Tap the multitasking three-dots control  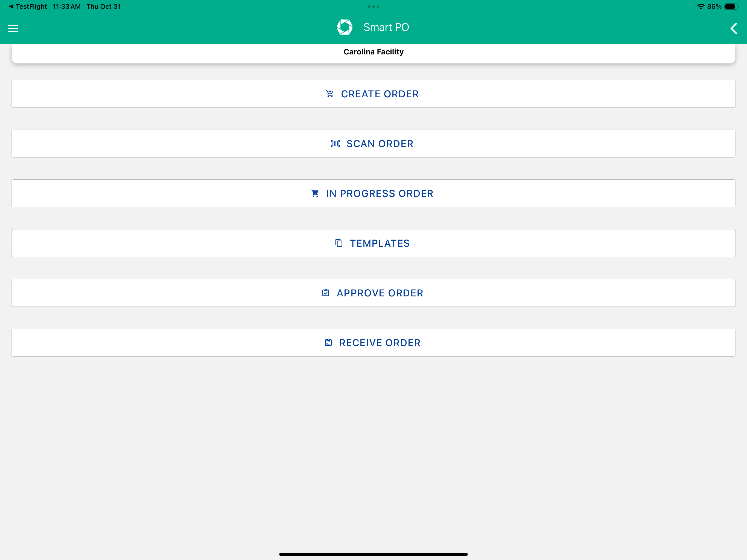coord(373,6)
